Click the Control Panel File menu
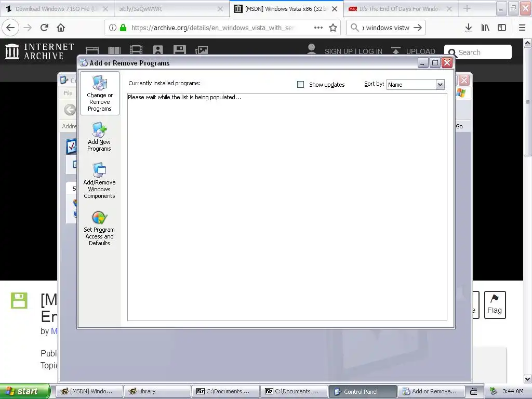532x399 pixels. point(68,93)
